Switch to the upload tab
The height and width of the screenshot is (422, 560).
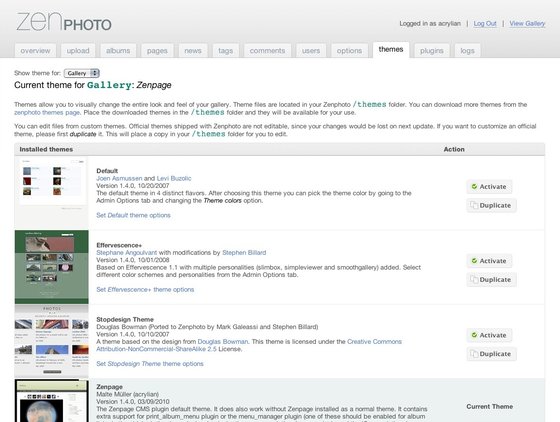pos(78,51)
